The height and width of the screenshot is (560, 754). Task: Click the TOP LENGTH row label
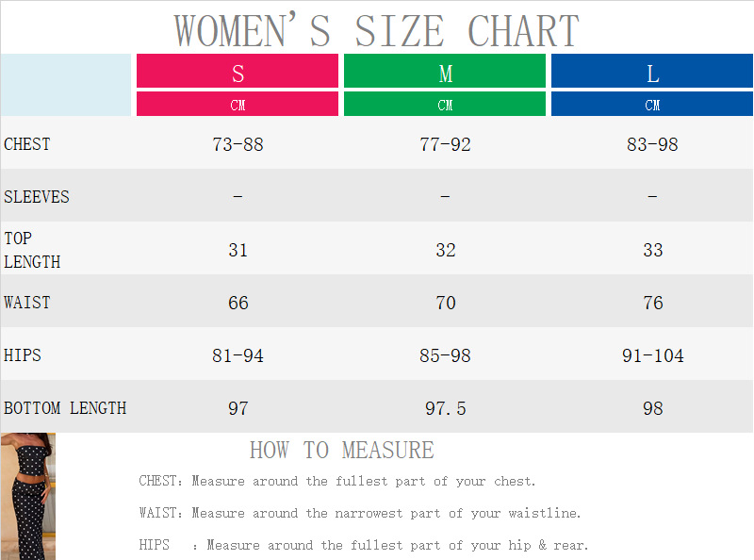32,250
